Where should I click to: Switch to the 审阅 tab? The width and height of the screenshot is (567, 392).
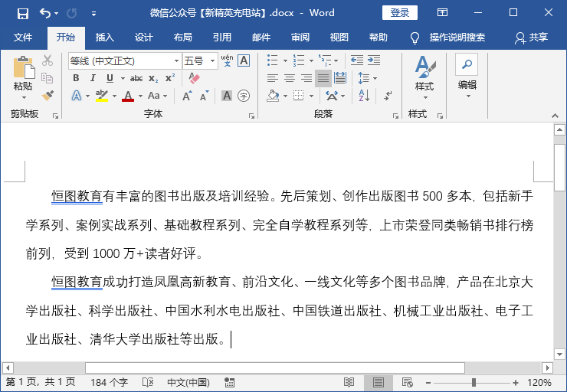pyautogui.click(x=300, y=38)
